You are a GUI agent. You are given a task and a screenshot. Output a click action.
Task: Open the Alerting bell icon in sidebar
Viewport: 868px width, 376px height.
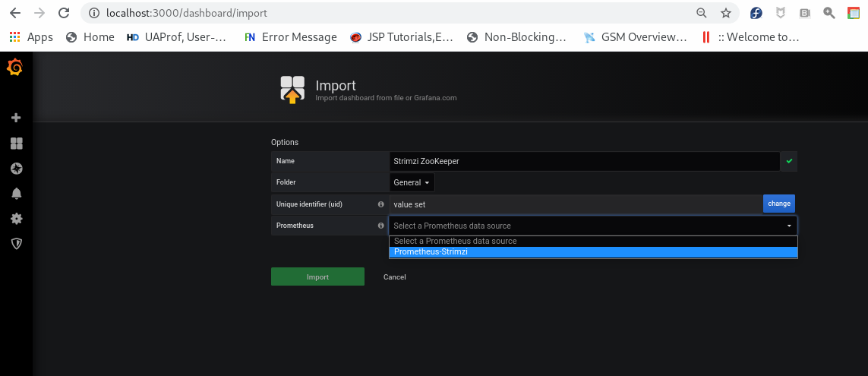(16, 193)
